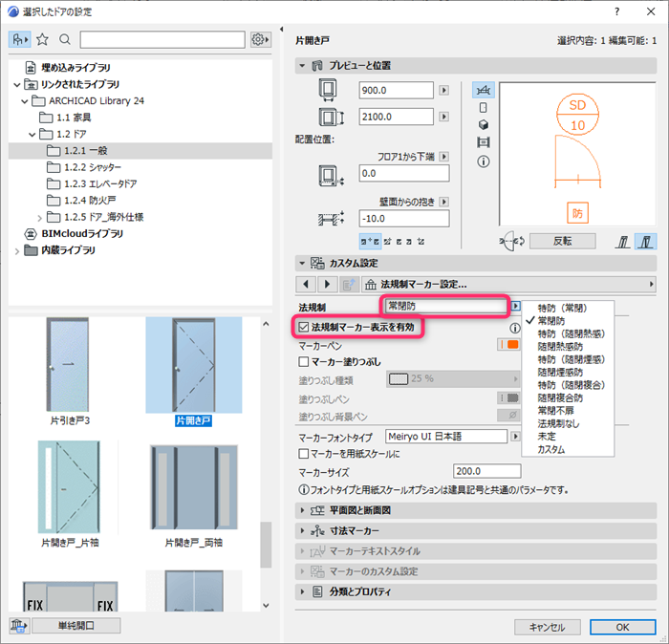Select the left opening-side door icon
The image size is (669, 644).
(623, 242)
